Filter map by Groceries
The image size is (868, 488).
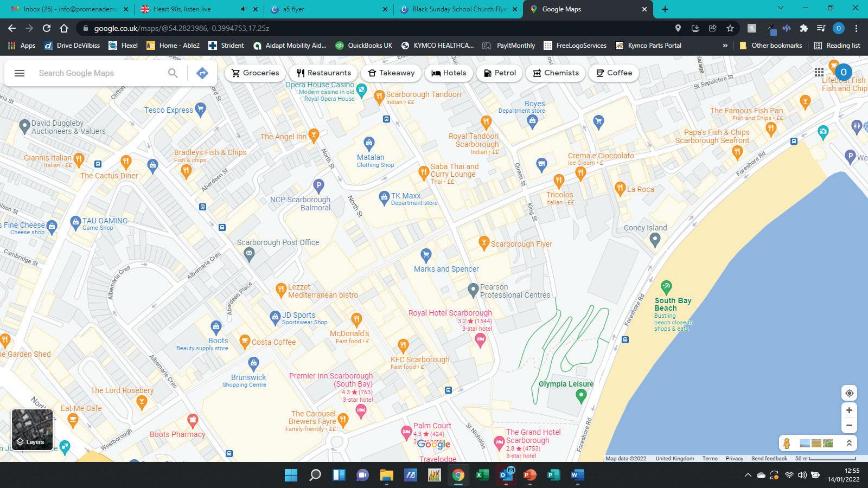(x=255, y=73)
